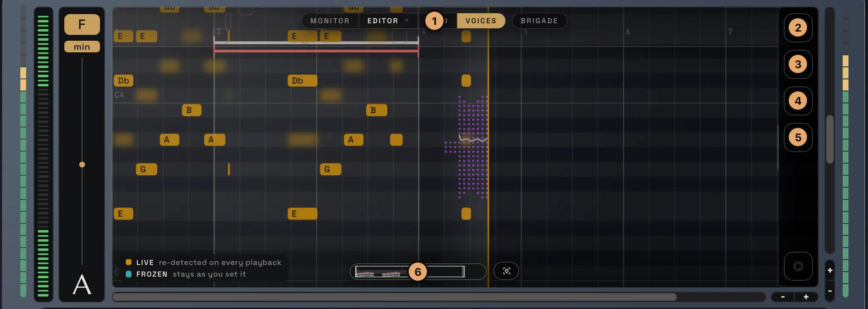Select the leftmost Db note block
Image resolution: width=868 pixels, height=309 pixels.
[124, 81]
